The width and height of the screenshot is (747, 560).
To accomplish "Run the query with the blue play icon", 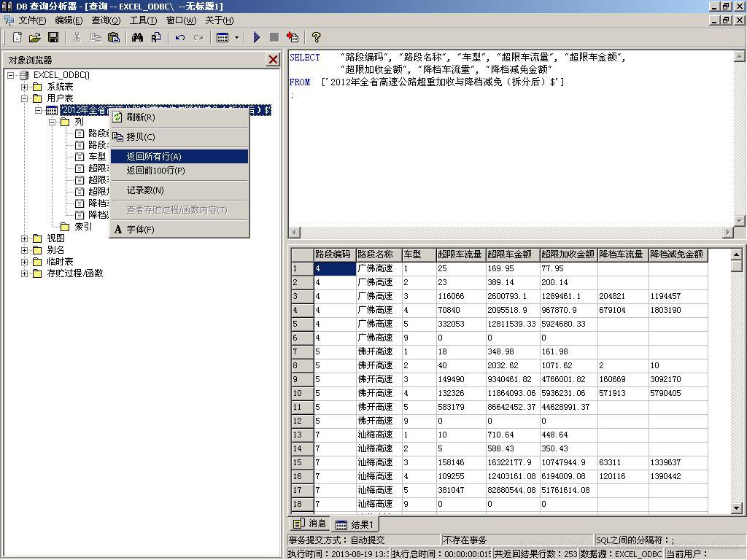I will click(256, 37).
